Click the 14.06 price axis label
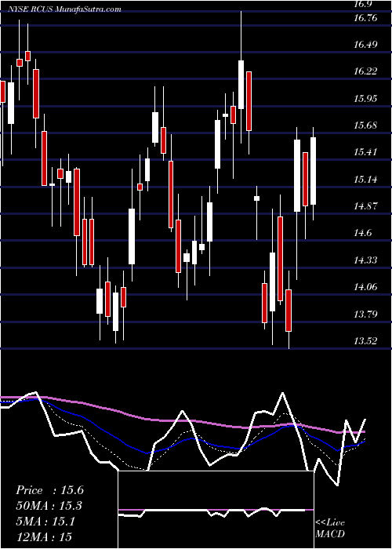Screen dimensions: 392x549 click(365, 287)
